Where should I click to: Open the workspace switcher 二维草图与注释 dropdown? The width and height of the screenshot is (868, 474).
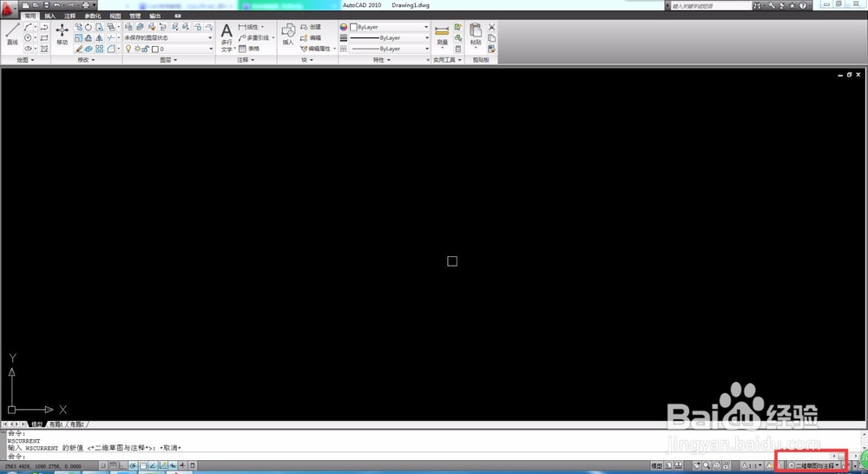coord(814,465)
